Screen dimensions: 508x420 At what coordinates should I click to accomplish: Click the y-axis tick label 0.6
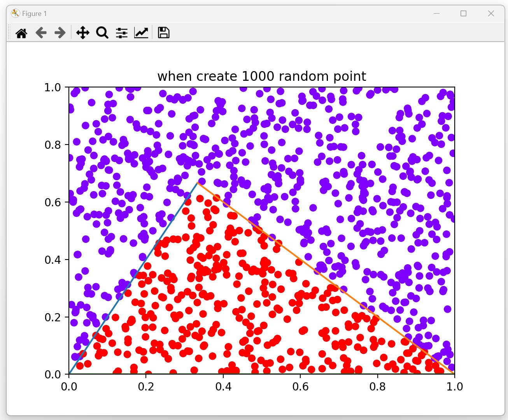point(53,202)
